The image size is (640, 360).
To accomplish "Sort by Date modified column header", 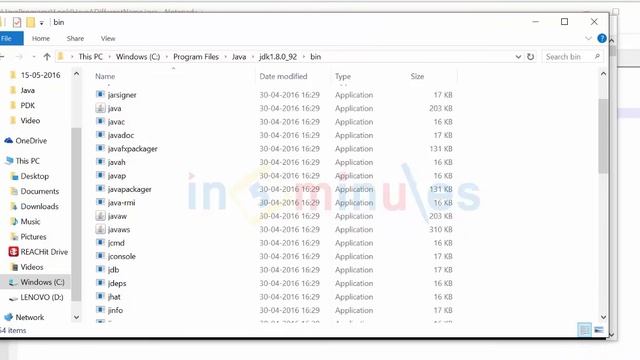I will pos(283,76).
